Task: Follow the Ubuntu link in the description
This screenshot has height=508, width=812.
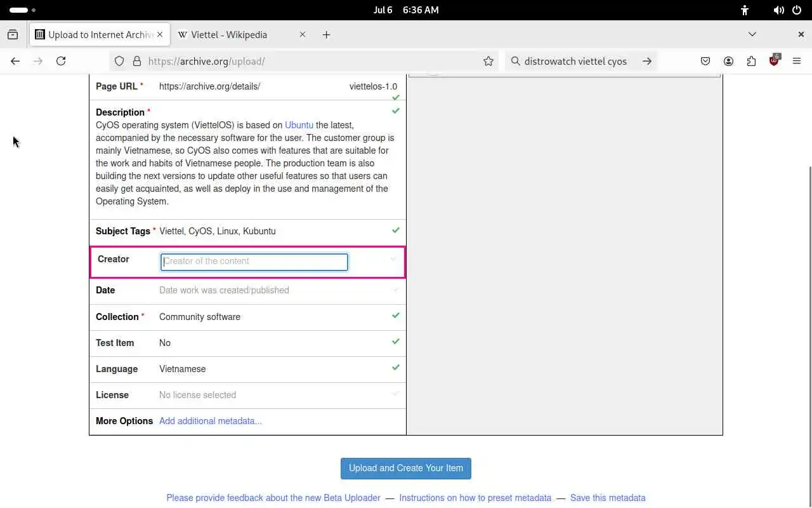Action: point(299,125)
